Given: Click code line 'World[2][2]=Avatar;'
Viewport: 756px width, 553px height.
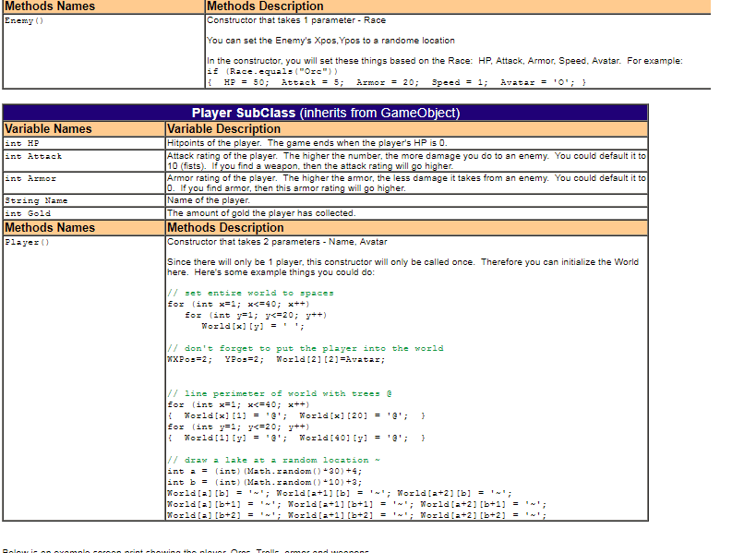Looking at the screenshot, I should pos(330,360).
